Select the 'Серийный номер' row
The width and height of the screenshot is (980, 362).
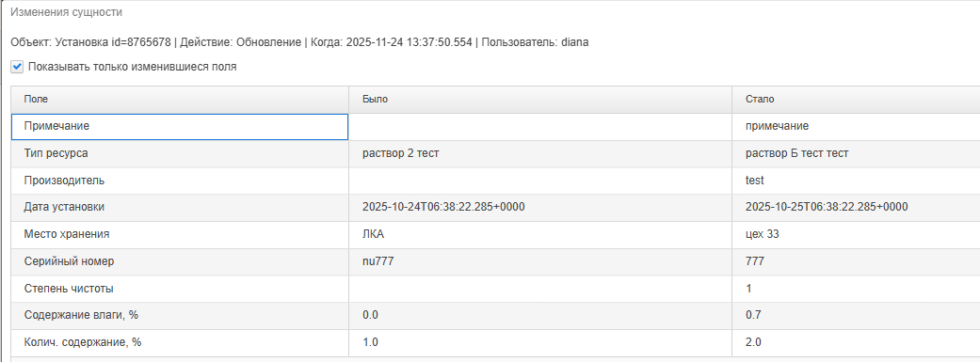pyautogui.click(x=495, y=261)
